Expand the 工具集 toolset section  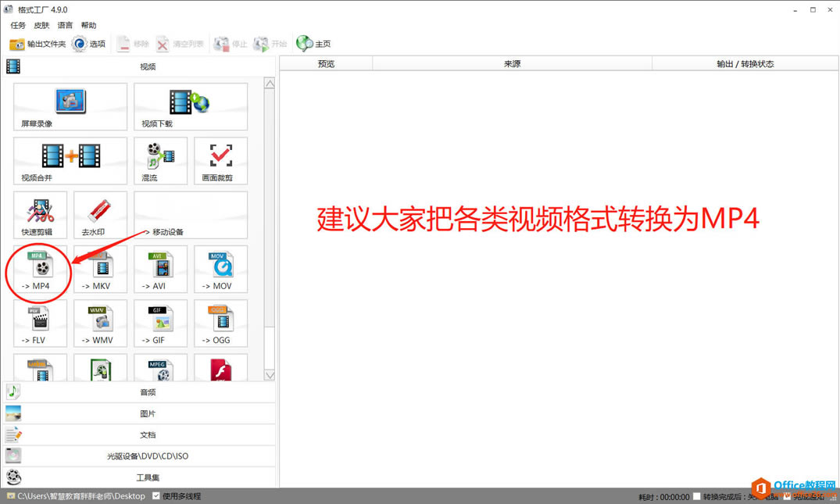pyautogui.click(x=147, y=477)
